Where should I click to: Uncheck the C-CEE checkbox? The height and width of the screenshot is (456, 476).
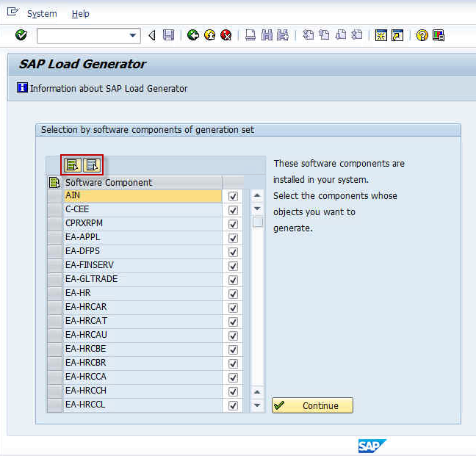(x=233, y=210)
